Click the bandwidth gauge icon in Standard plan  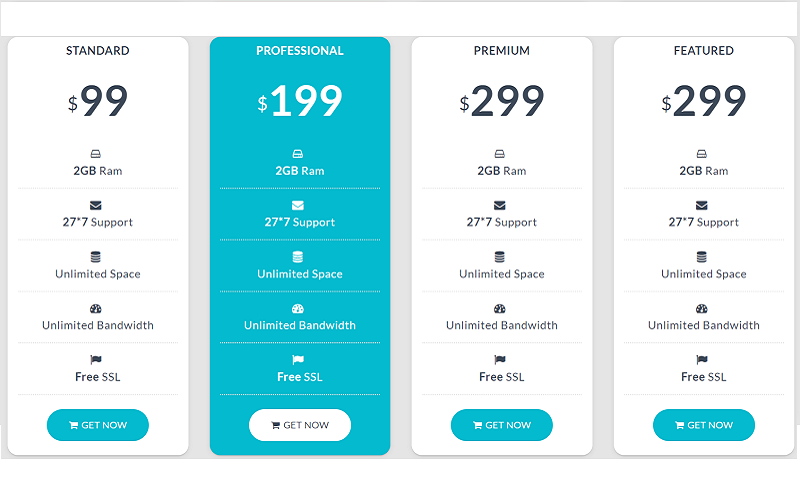[95, 309]
